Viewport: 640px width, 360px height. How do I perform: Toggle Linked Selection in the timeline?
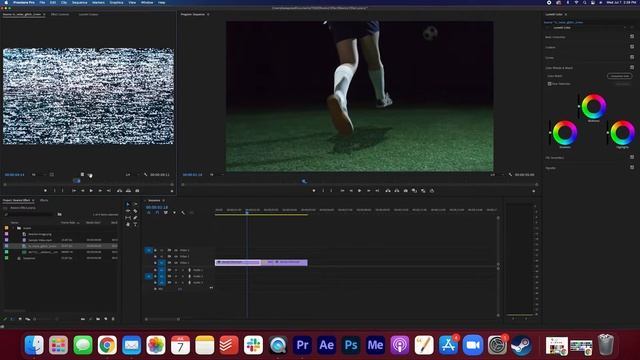coord(166,213)
